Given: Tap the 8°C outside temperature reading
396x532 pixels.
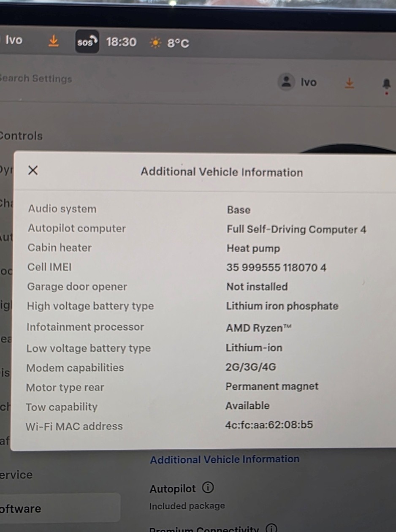Looking at the screenshot, I should pos(178,43).
